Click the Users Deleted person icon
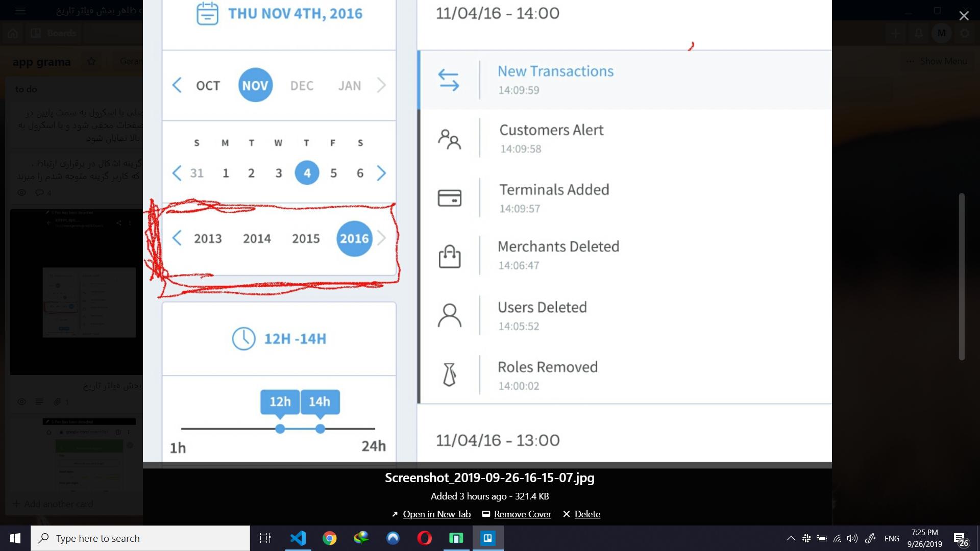 449,315
